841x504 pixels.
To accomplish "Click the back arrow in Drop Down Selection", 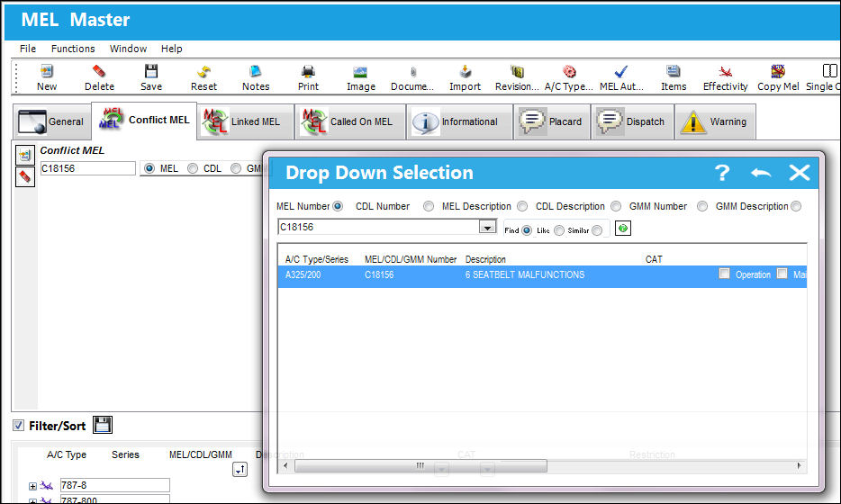I will click(761, 173).
